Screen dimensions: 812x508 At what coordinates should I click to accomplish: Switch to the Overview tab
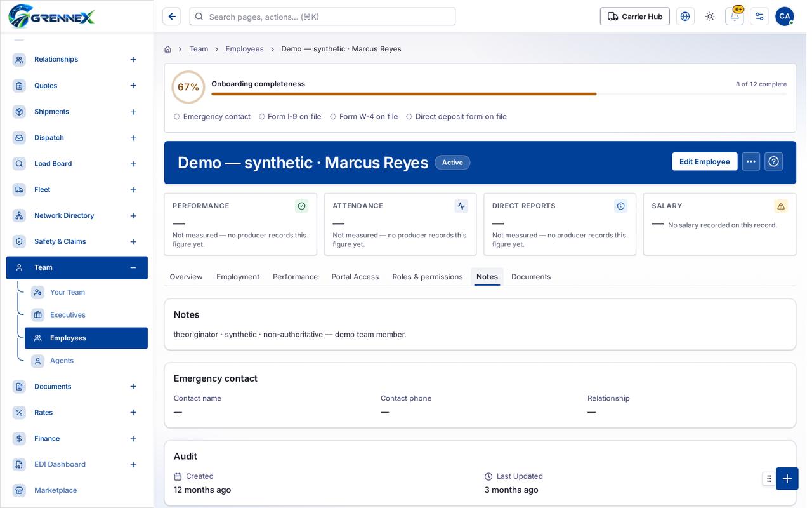coord(186,277)
